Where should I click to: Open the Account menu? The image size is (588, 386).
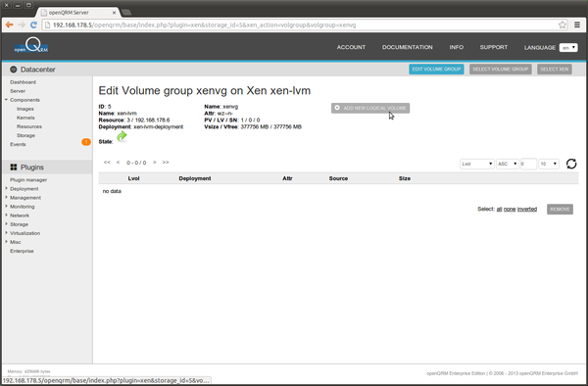(351, 47)
